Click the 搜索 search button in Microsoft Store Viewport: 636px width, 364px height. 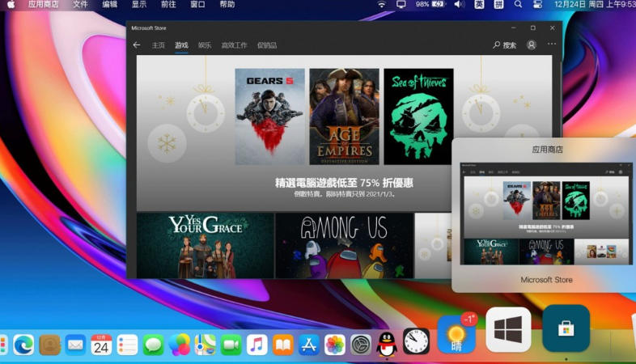(x=505, y=45)
